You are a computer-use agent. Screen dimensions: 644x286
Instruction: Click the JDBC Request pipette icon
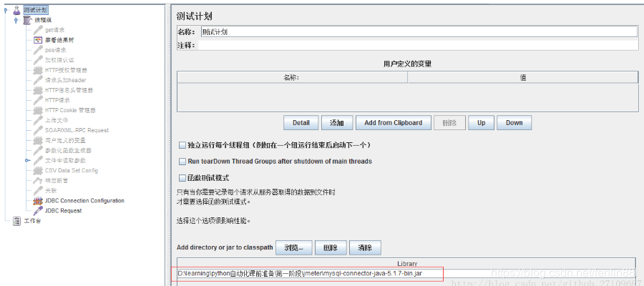coord(38,210)
